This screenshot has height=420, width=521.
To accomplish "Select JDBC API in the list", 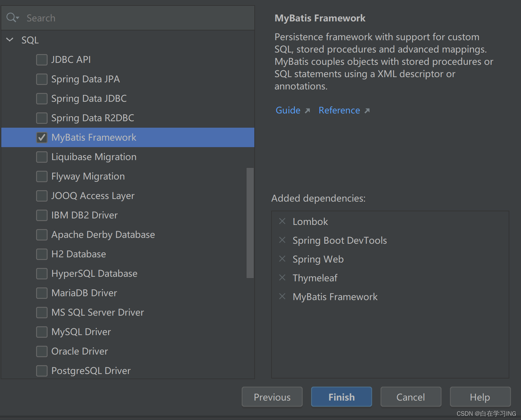I will pyautogui.click(x=71, y=60).
